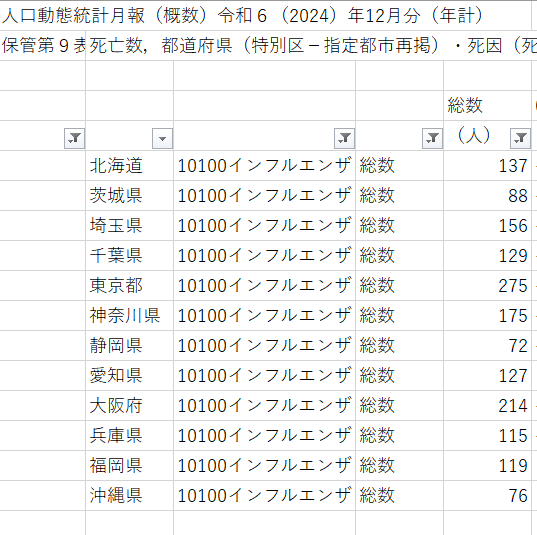Open the active filter button in the first column
Viewport: 537px width, 535px height.
(74, 138)
